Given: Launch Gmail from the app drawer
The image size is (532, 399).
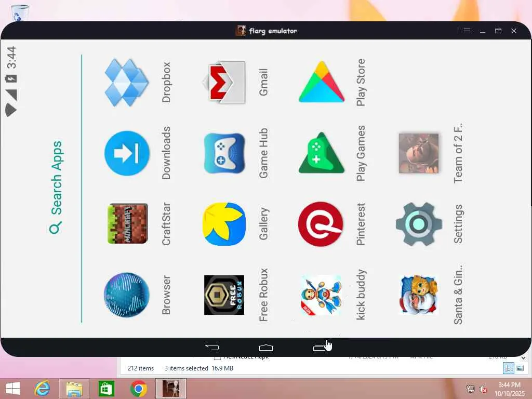Looking at the screenshot, I should (x=224, y=83).
